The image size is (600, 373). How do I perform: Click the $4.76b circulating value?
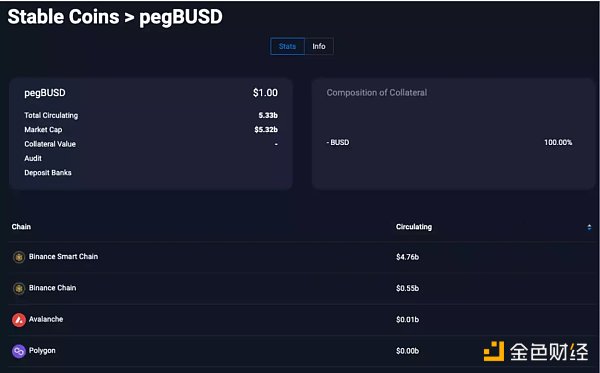[408, 257]
